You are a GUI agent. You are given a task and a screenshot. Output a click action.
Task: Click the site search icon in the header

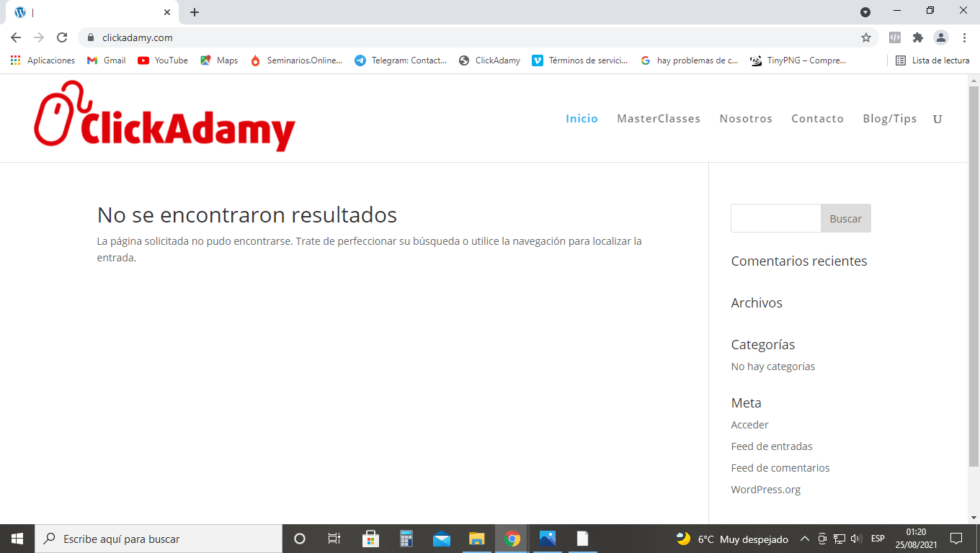(937, 120)
